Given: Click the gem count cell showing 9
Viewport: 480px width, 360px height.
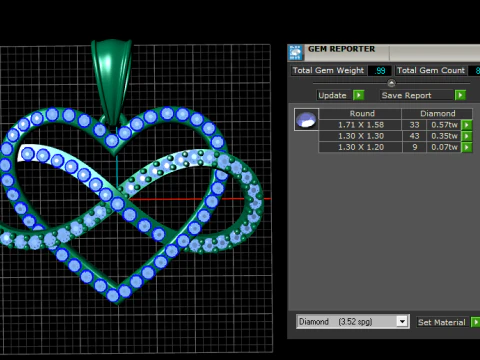Looking at the screenshot, I should tap(414, 147).
